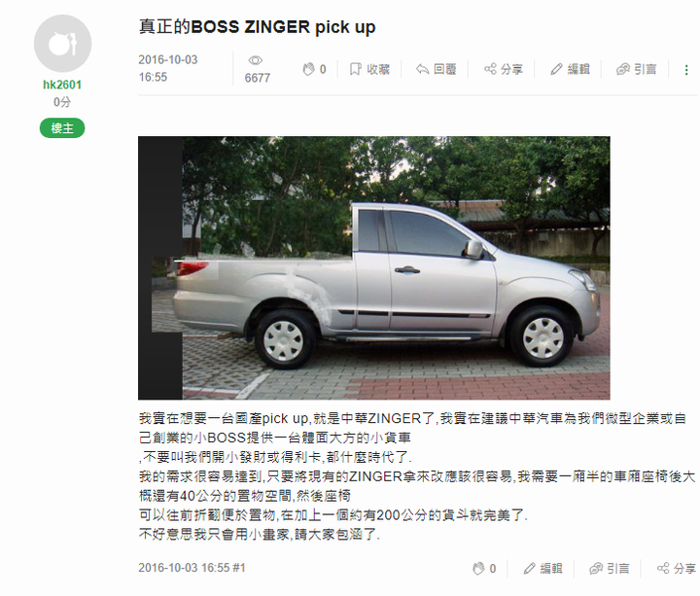Click the thread title BOSS ZINGER pick up

pos(257,27)
